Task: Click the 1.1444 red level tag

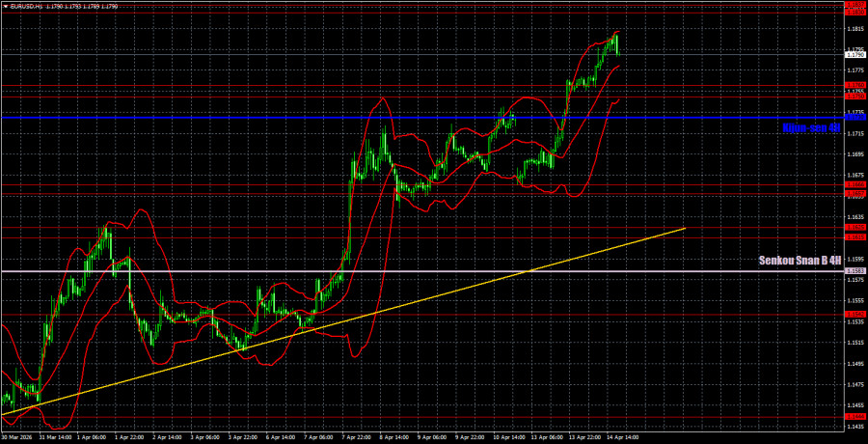Action: 855,416
